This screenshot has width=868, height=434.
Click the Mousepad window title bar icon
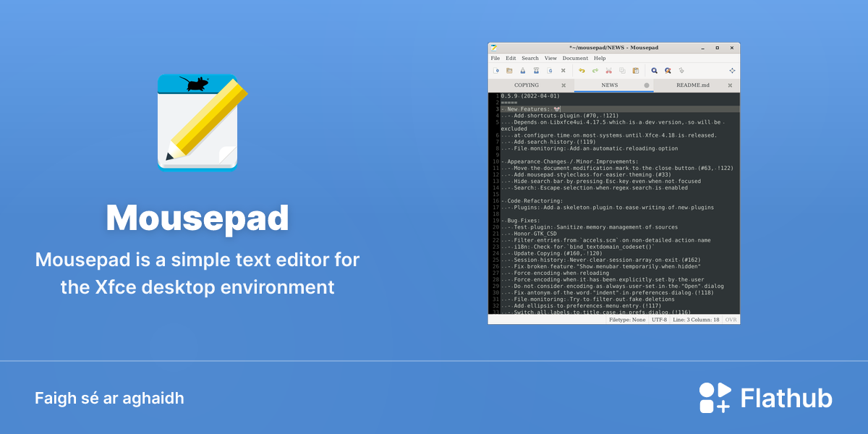[493, 48]
